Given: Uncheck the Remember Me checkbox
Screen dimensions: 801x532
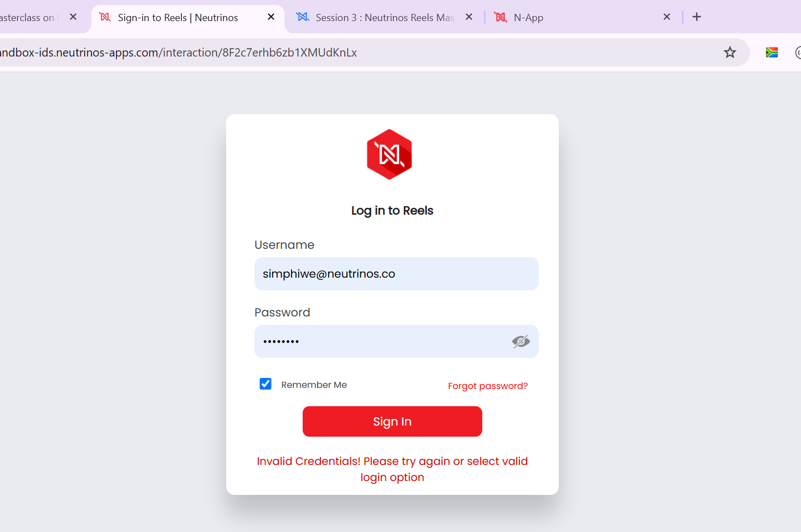Looking at the screenshot, I should coord(266,384).
